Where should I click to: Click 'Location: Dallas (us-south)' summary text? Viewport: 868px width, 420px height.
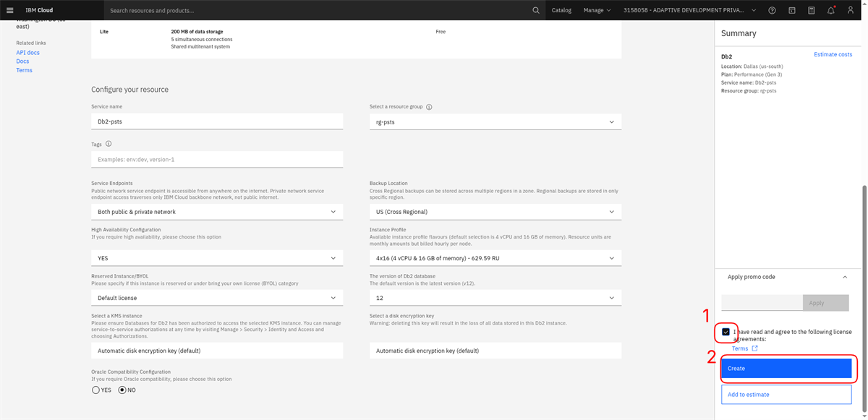[x=752, y=66]
